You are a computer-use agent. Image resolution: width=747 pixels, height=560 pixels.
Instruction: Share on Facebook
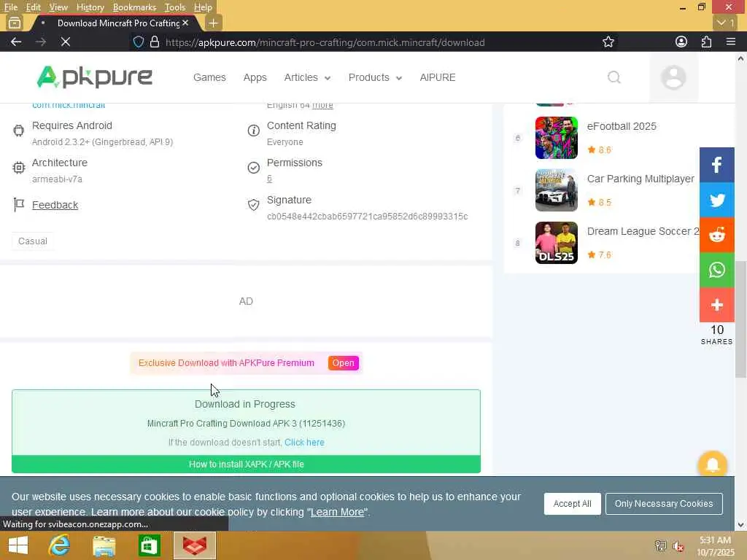tap(716, 165)
